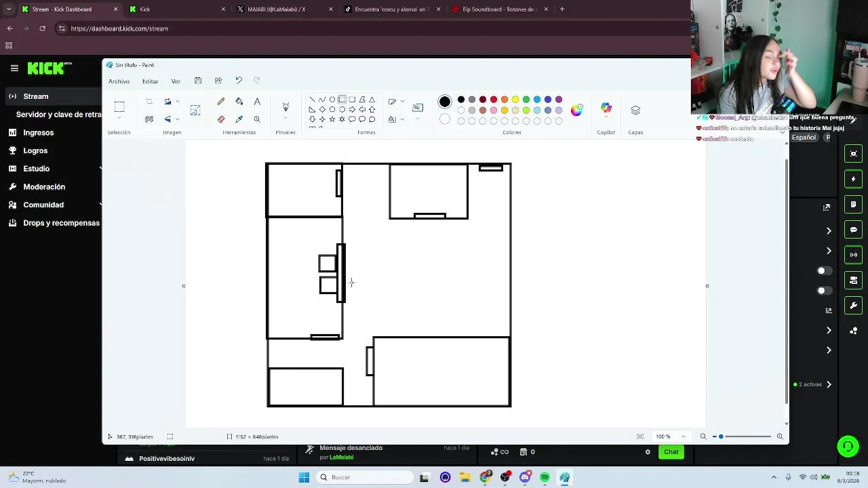Viewport: 868px width, 488px height.
Task: Click the Save icon in Paint
Action: (198, 81)
